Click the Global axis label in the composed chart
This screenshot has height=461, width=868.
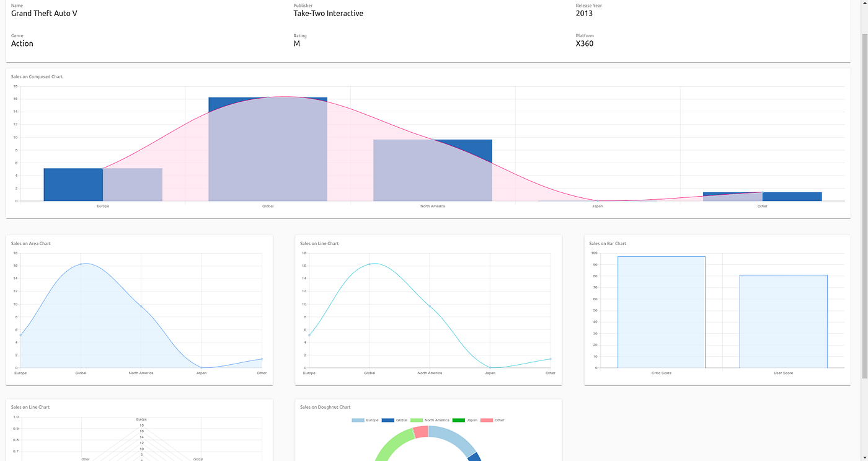click(268, 206)
